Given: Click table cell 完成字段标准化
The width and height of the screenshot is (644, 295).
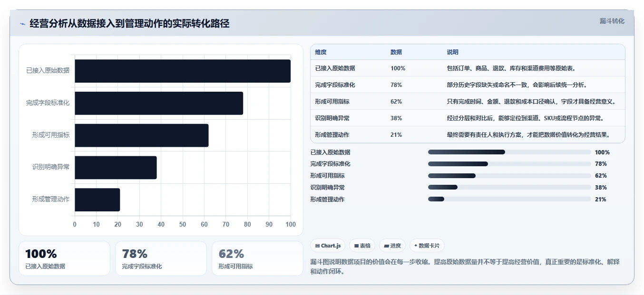Looking at the screenshot, I should pos(335,85).
